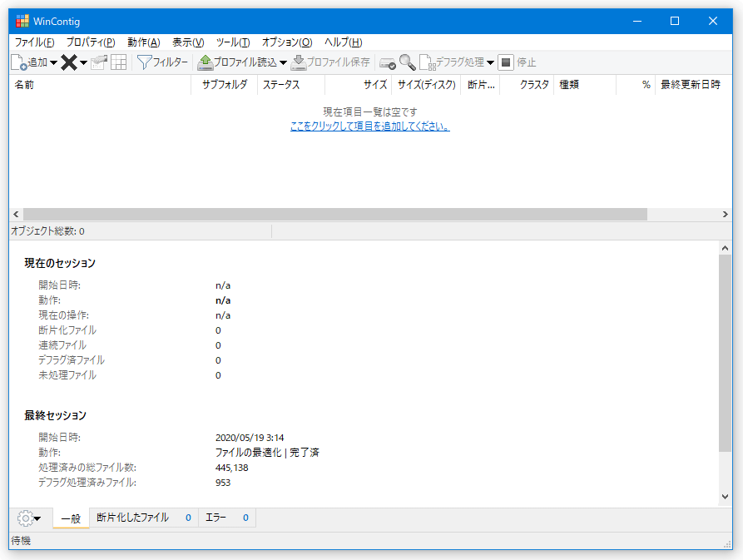743x560 pixels.
Task: Click the disk check drive icon
Action: click(x=388, y=62)
